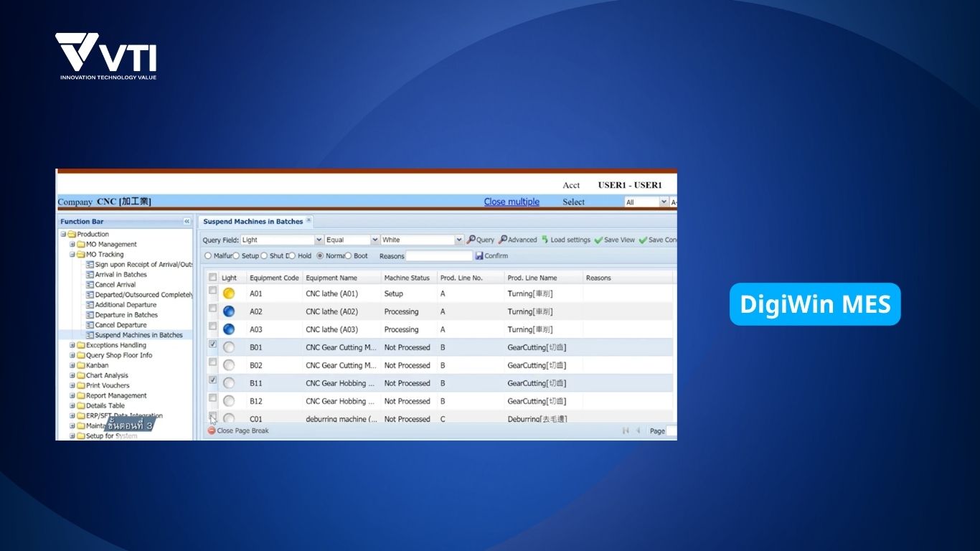The height and width of the screenshot is (551, 980).
Task: Click the Confirm save disk icon
Action: pyautogui.click(x=479, y=256)
